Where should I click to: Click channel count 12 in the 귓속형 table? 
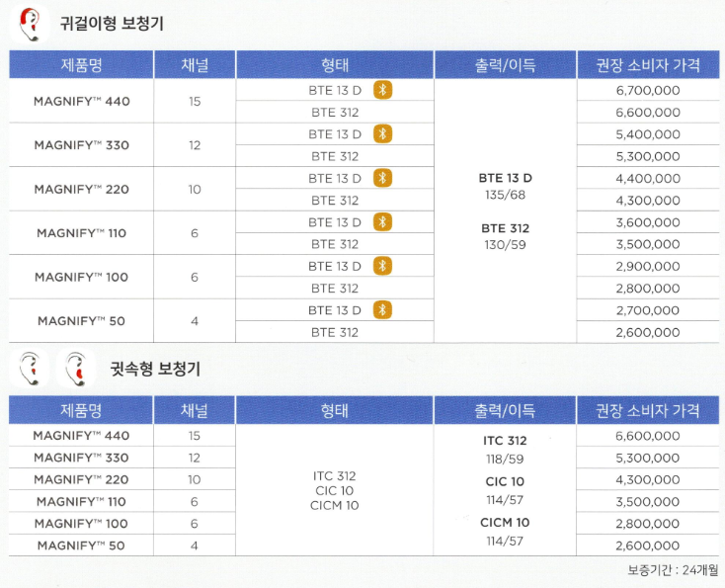[195, 458]
